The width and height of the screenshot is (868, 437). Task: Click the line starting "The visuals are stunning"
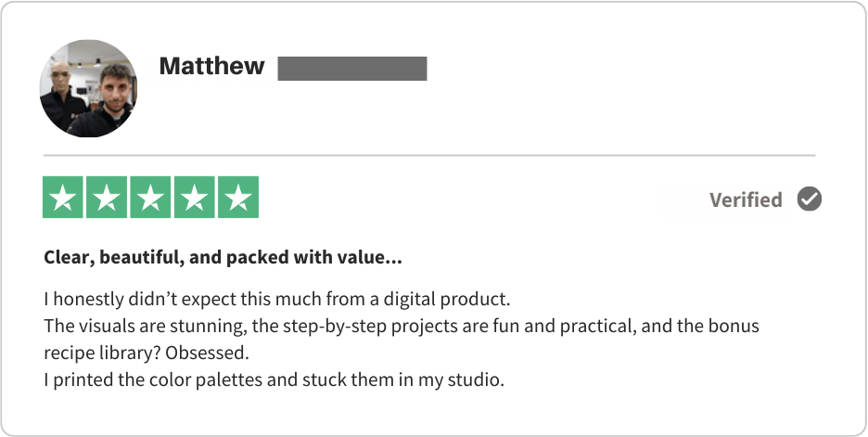point(402,328)
